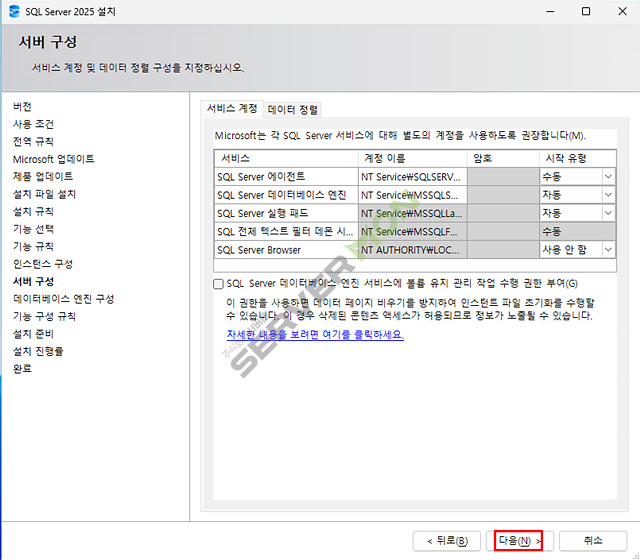Open startup type dropdown for SQL Server Browser

(608, 250)
